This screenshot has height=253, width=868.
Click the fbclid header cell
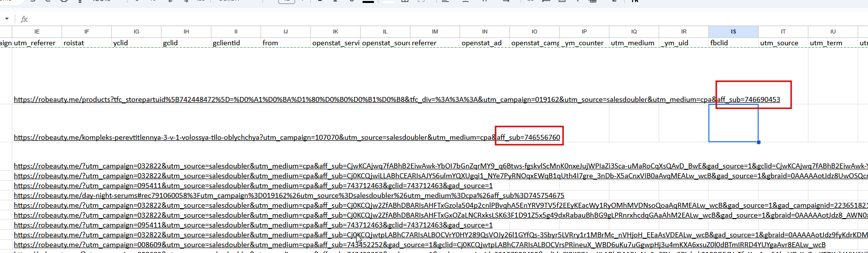(734, 43)
